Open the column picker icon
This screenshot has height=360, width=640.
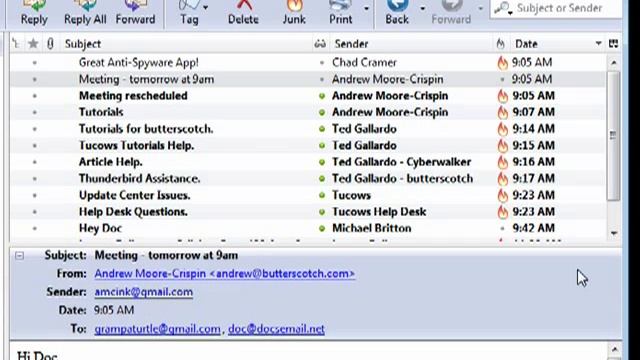tap(613, 44)
